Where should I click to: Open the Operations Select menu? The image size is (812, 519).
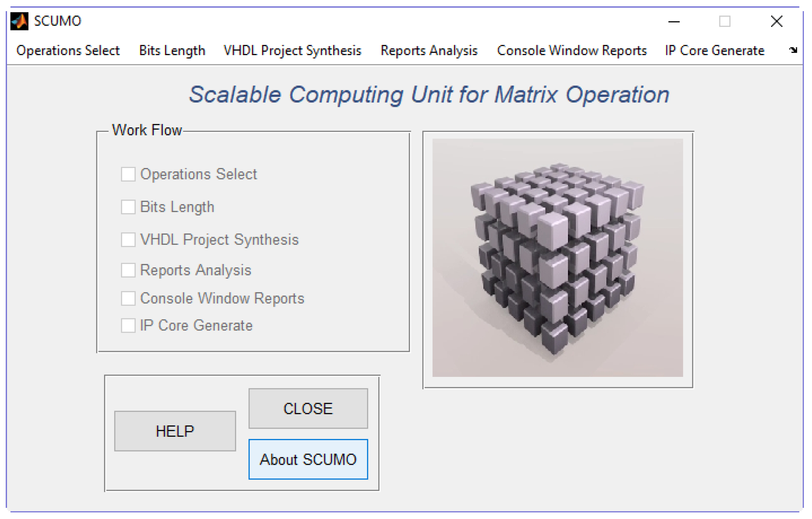68,51
